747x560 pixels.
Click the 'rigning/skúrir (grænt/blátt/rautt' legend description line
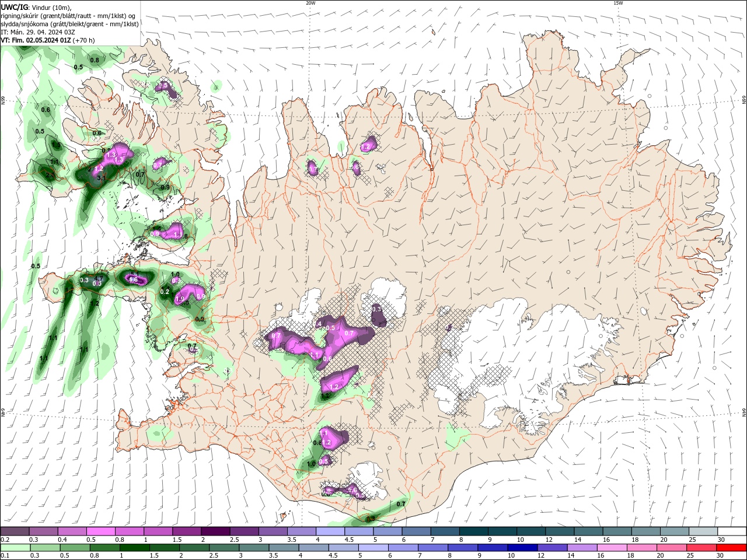(x=68, y=16)
